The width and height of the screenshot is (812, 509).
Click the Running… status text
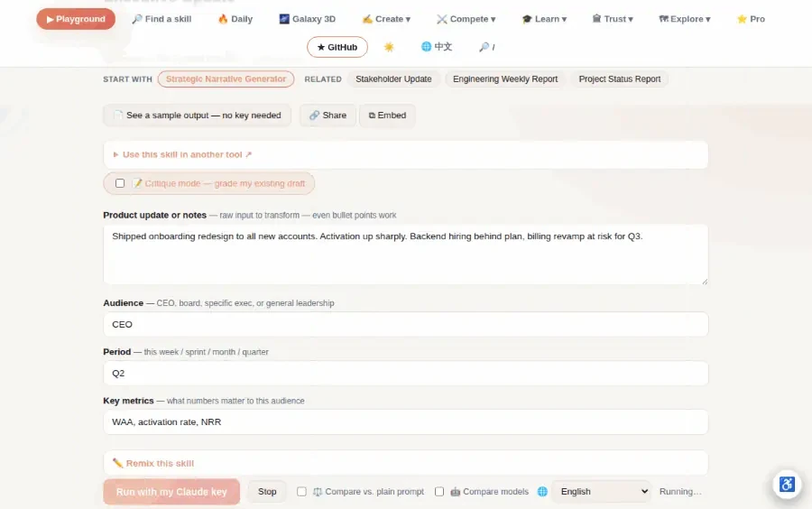[x=680, y=492]
